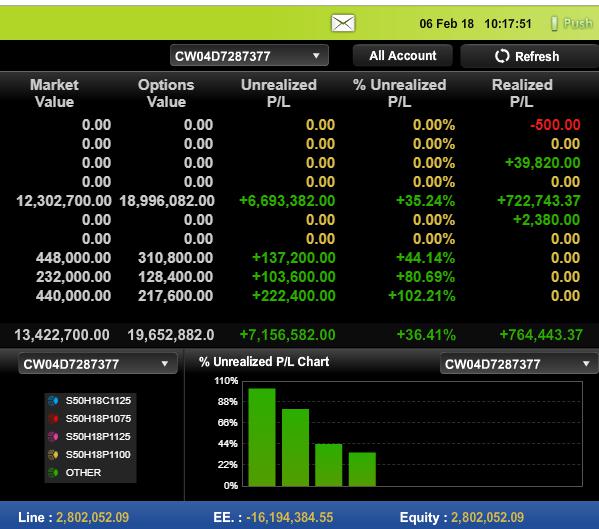Screen dimensions: 599x529
Task: Select the tallest bar in the chart
Action: [262, 437]
